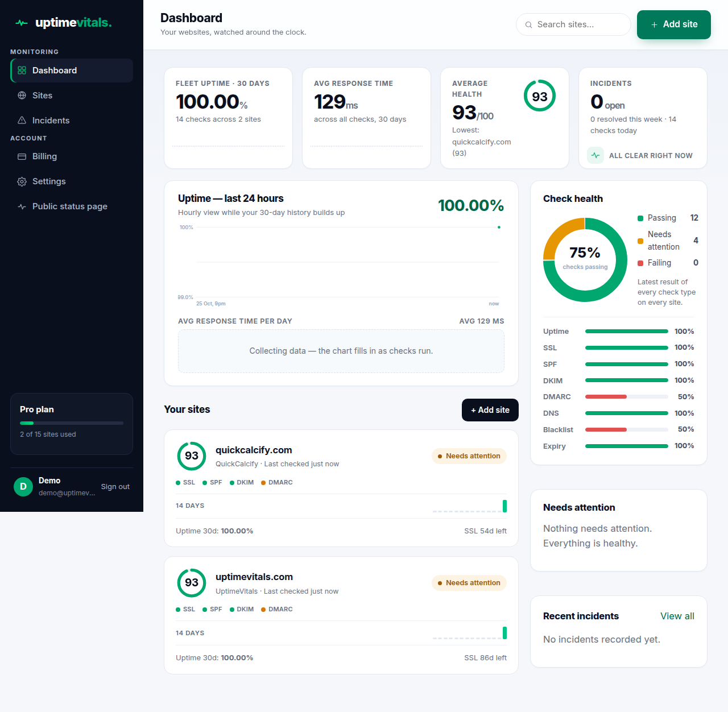The width and height of the screenshot is (728, 712).
Task: Click the 93 score ring for quickcalcify.com
Action: click(x=192, y=456)
